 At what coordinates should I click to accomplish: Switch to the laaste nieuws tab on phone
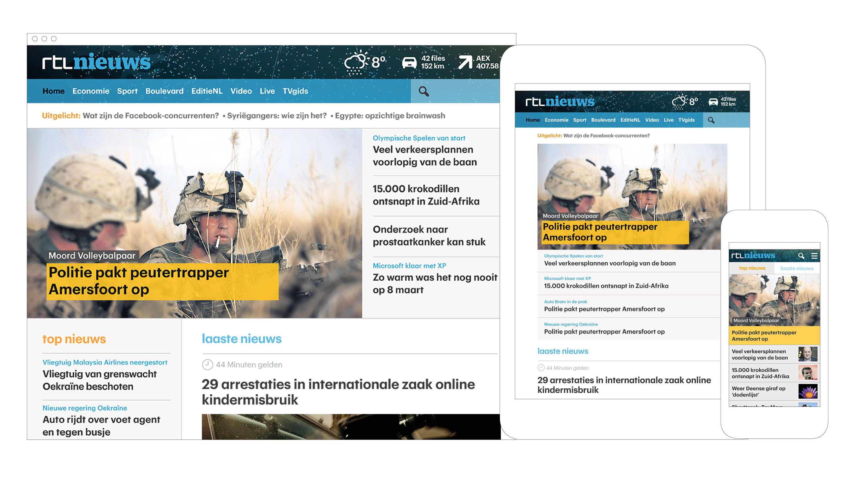click(x=797, y=268)
